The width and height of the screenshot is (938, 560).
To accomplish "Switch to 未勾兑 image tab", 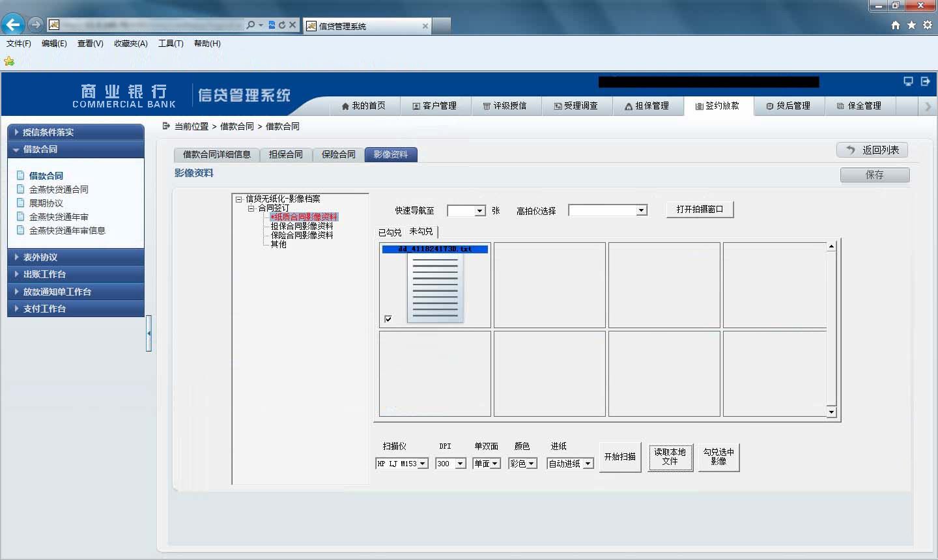I will click(x=421, y=231).
